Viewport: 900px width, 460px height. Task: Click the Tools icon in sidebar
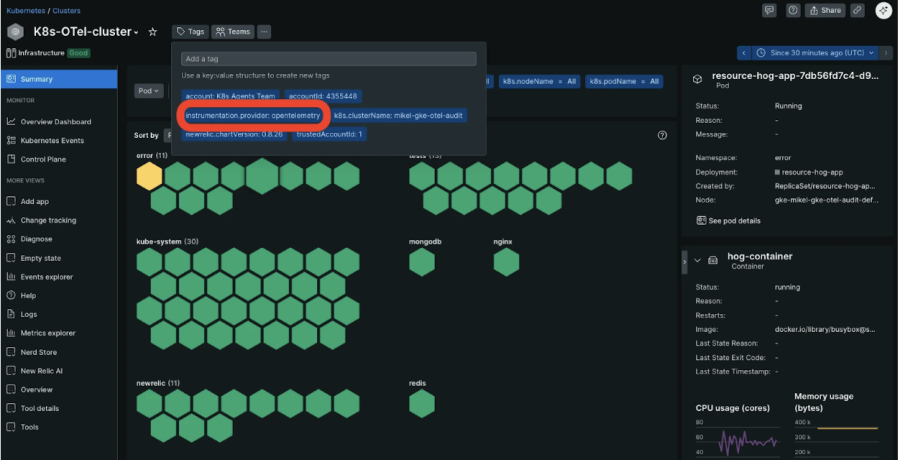coord(11,427)
